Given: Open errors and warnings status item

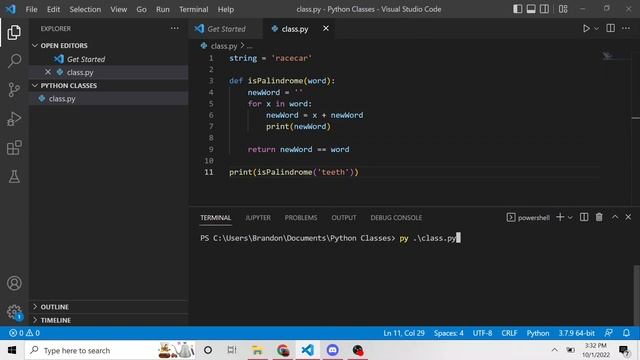Looking at the screenshot, I should (x=24, y=333).
